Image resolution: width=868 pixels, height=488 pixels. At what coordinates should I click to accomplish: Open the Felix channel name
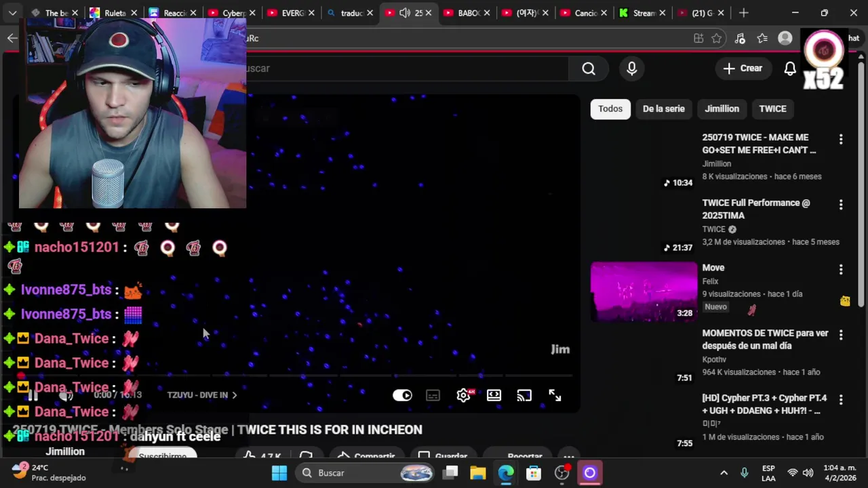pyautogui.click(x=710, y=281)
